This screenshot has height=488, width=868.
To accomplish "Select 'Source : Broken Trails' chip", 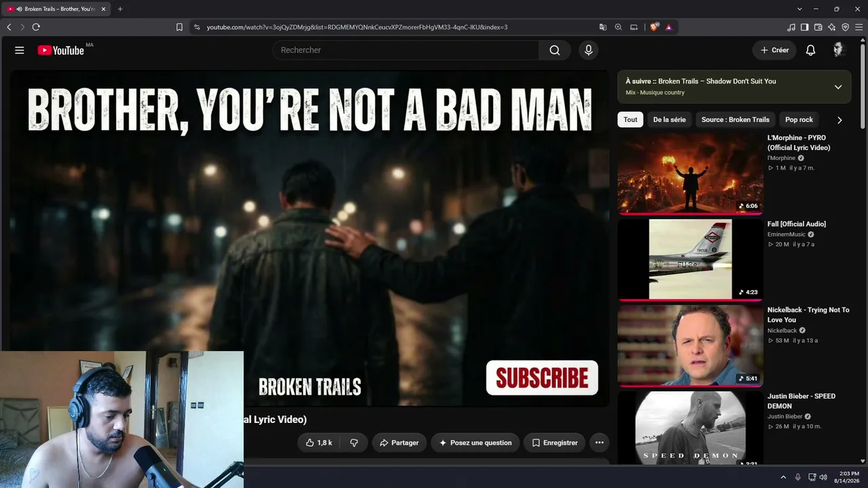I will click(x=735, y=120).
